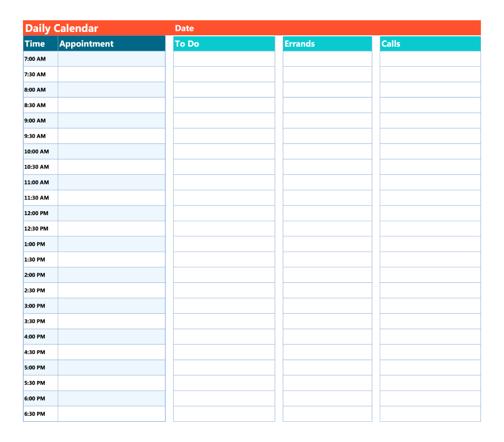504x442 pixels.
Task: Select the 7:00 AM time slot
Action: tap(35, 58)
